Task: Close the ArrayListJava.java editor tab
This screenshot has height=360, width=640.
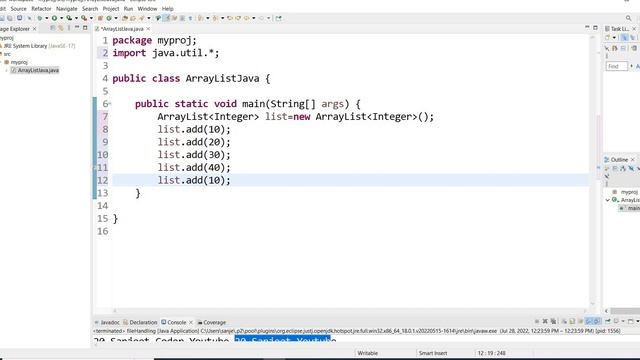Action: (148, 29)
